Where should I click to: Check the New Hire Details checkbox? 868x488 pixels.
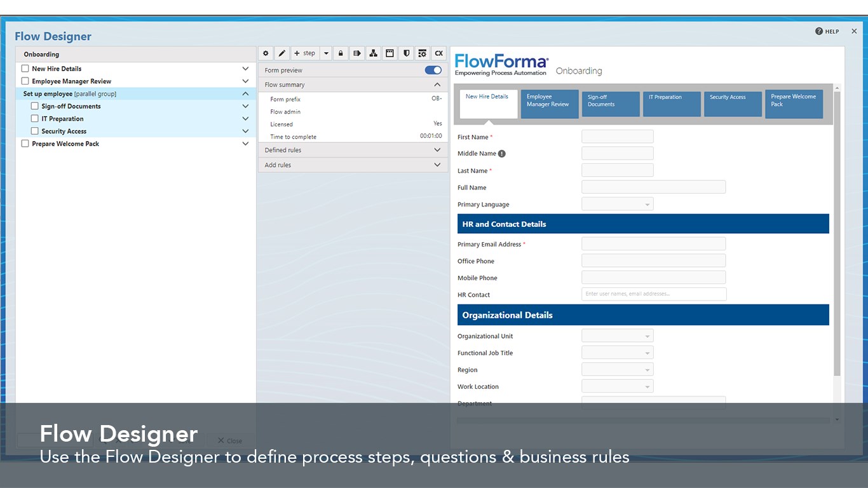pos(25,69)
